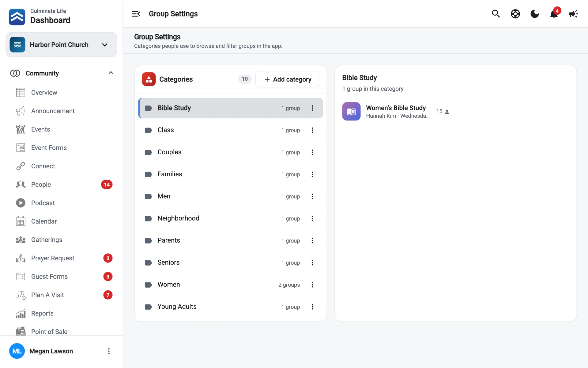This screenshot has height=368, width=588.
Task: Open options menu for Class category
Action: [312, 130]
